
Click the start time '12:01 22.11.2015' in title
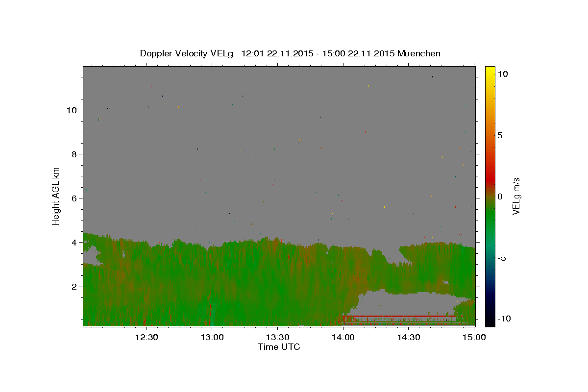pyautogui.click(x=275, y=53)
